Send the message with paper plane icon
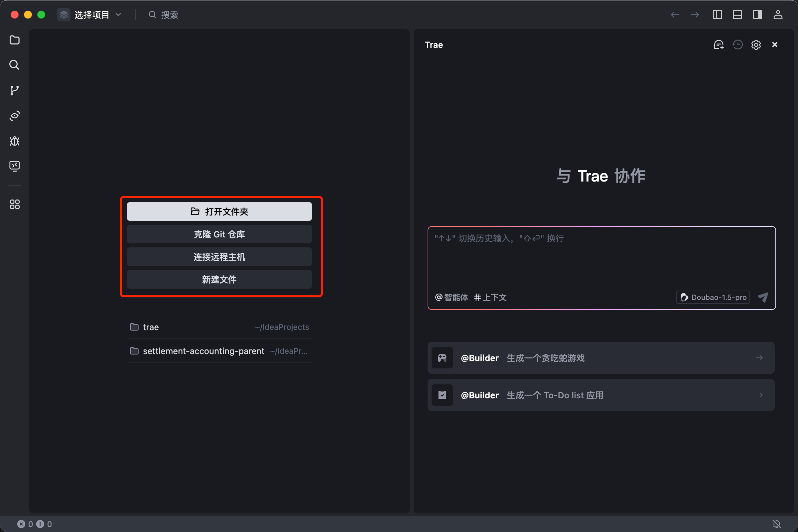 [x=763, y=297]
